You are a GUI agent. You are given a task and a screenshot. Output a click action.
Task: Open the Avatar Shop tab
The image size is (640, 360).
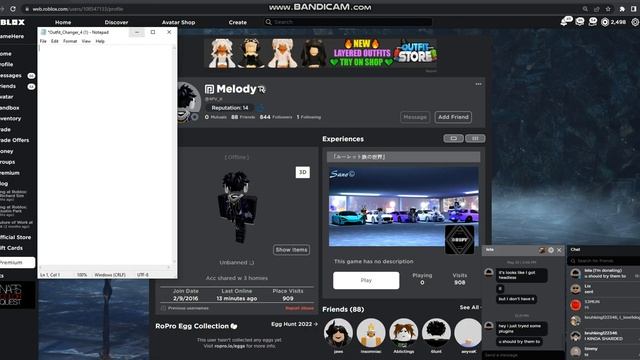(178, 22)
